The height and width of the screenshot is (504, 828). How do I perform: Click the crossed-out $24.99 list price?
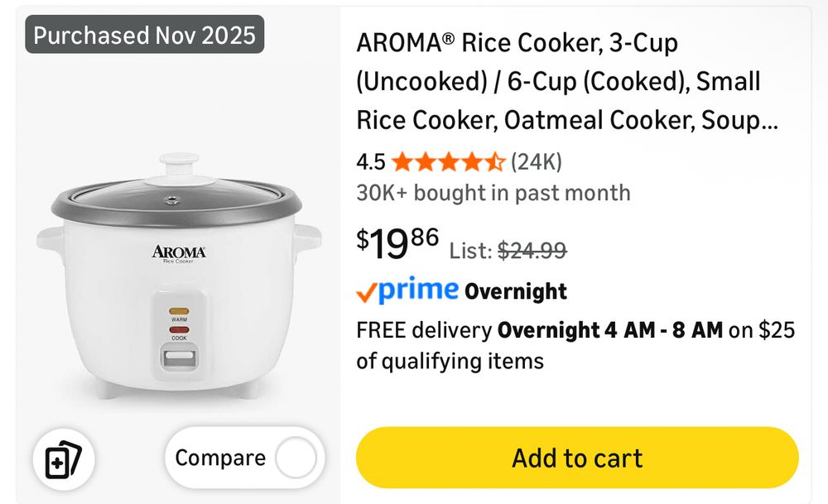point(534,251)
